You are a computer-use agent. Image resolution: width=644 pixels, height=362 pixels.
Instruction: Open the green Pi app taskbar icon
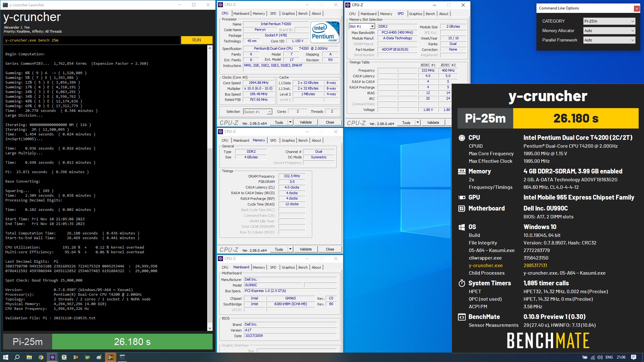64,357
